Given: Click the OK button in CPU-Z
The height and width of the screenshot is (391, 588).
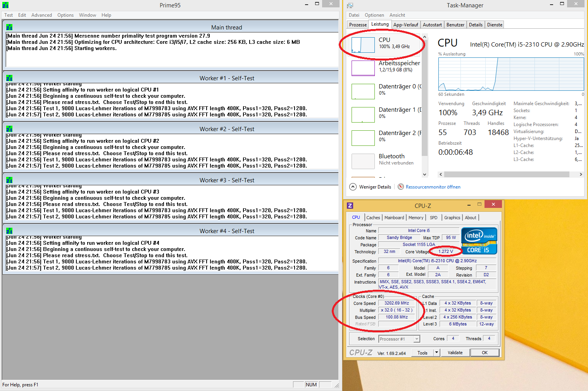Looking at the screenshot, I should [485, 353].
